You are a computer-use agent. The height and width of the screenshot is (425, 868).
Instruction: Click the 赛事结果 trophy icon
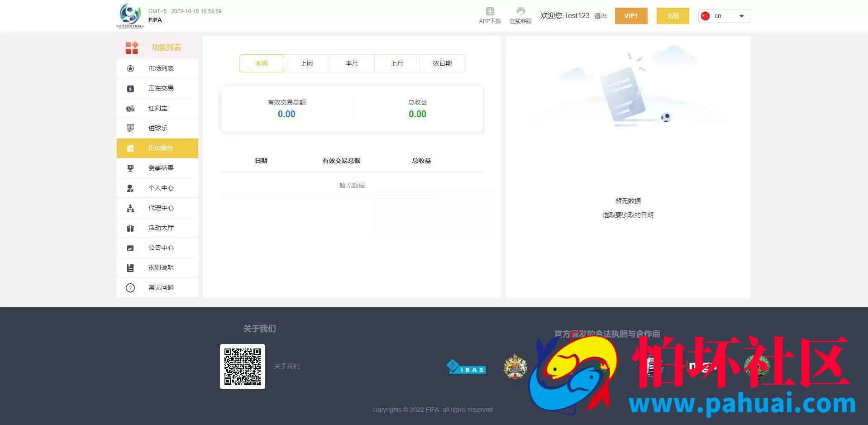pyautogui.click(x=130, y=168)
